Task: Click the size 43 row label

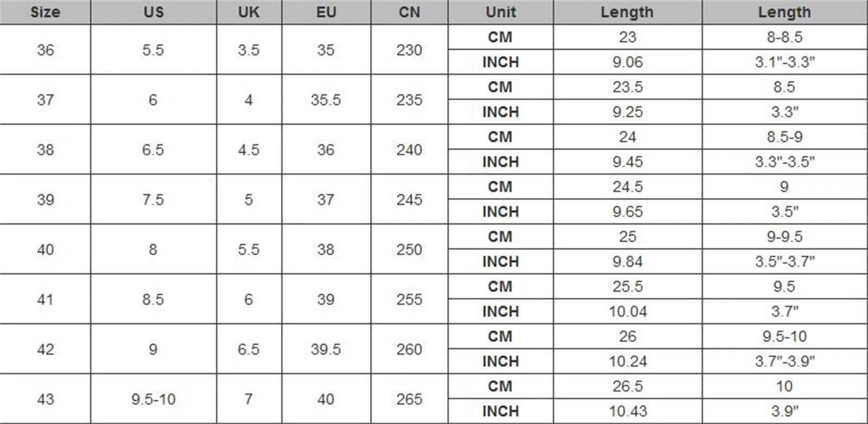Action: 46,399
